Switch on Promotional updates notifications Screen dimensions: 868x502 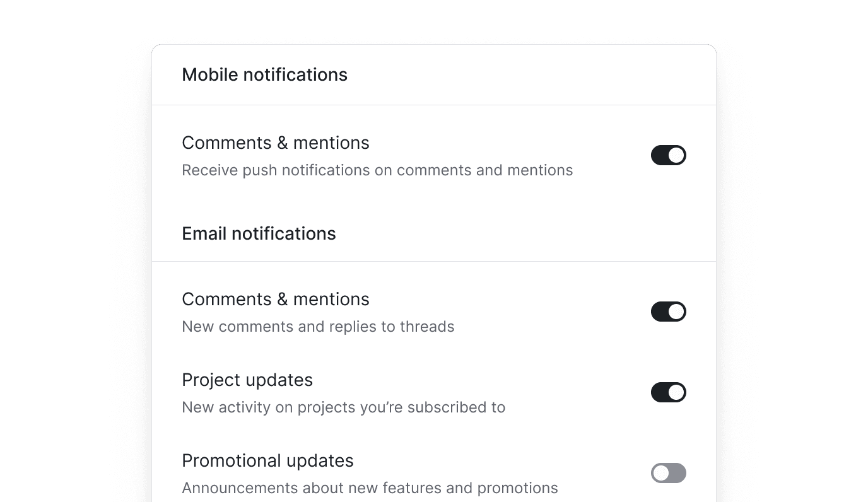tap(668, 473)
